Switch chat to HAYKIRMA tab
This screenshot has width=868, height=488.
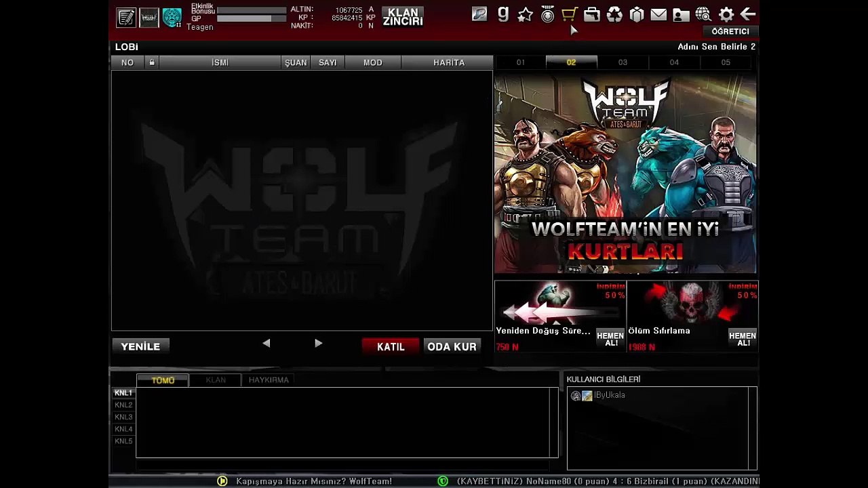[x=269, y=380]
